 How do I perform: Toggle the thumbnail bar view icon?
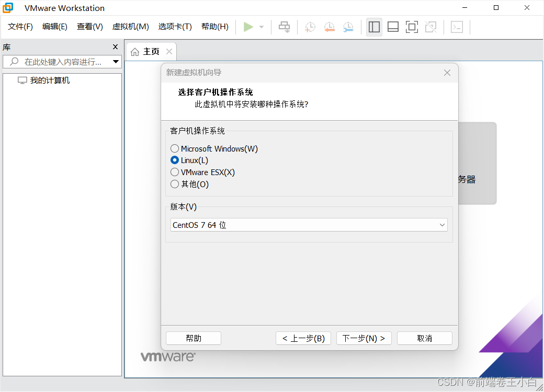(393, 27)
